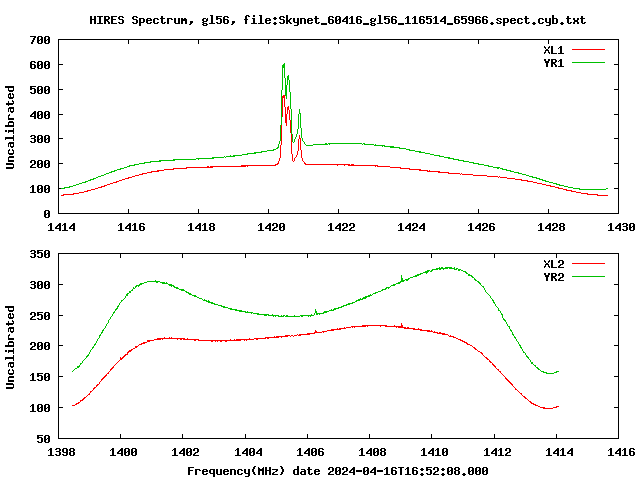Click the XL2 legend label
Screen dimensions: 640x480
tap(553, 264)
